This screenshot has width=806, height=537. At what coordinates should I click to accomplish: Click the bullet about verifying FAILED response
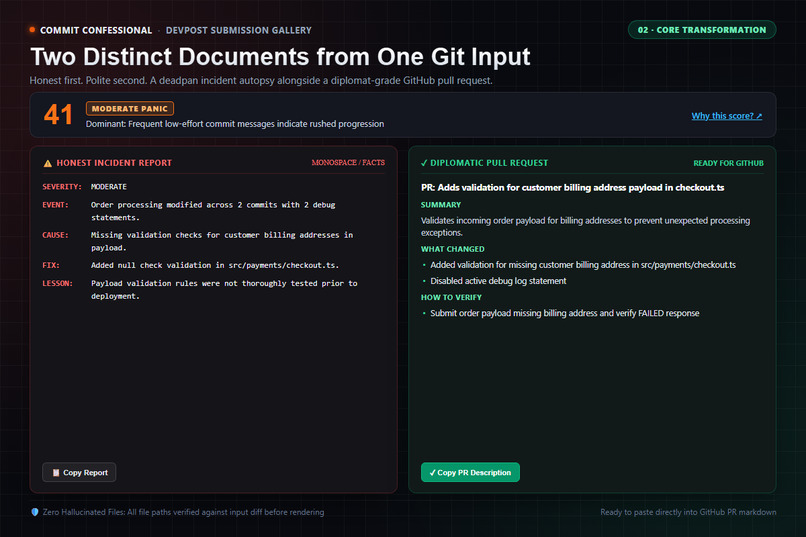[564, 313]
